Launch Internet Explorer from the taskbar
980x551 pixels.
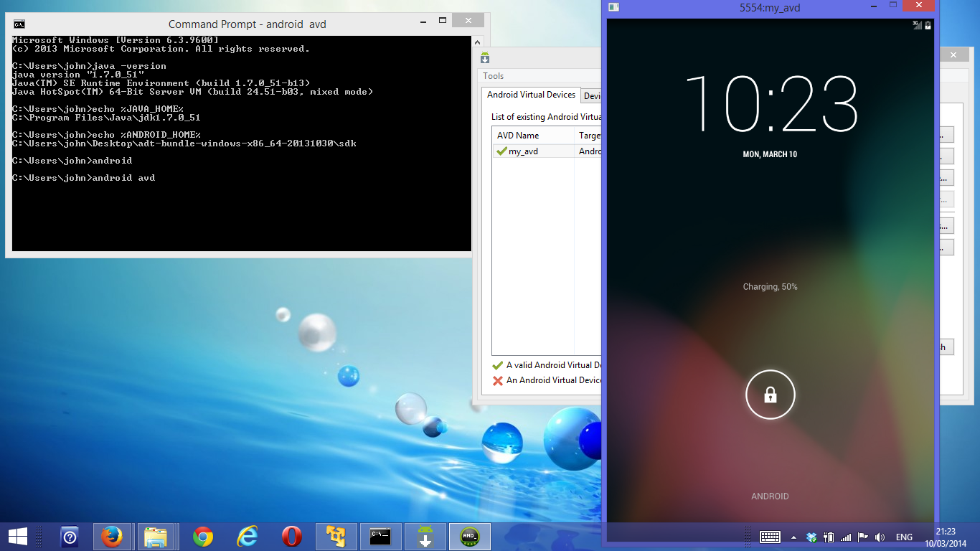[x=248, y=537]
